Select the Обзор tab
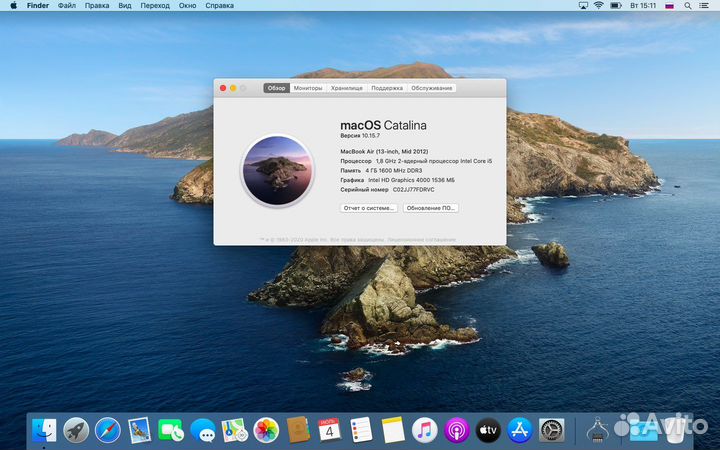The width and height of the screenshot is (720, 450). click(276, 88)
